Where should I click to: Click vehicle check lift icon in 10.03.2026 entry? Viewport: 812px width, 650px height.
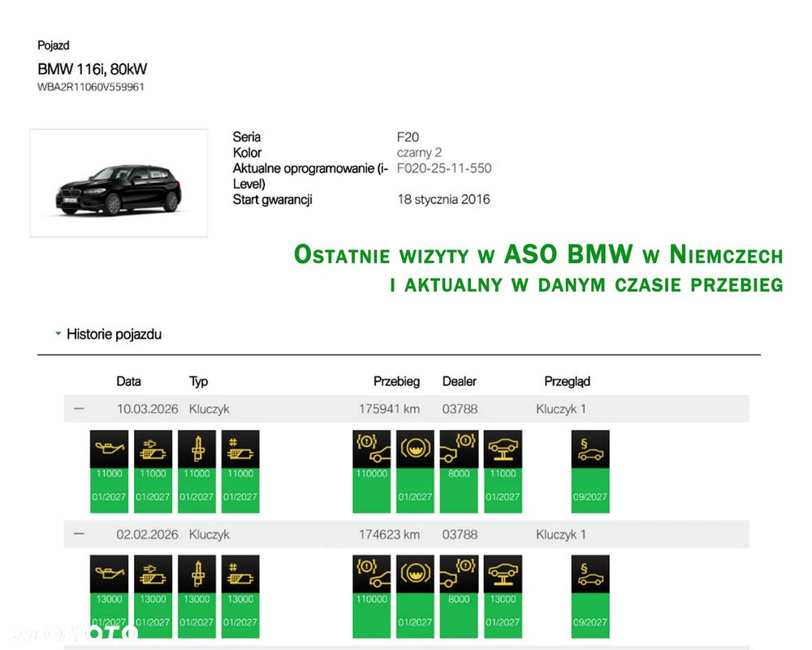tap(503, 448)
